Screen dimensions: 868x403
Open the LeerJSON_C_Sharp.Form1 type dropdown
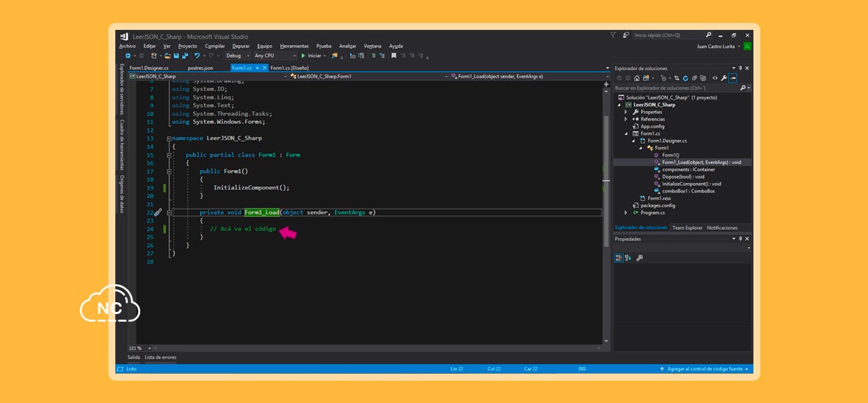tap(369, 76)
